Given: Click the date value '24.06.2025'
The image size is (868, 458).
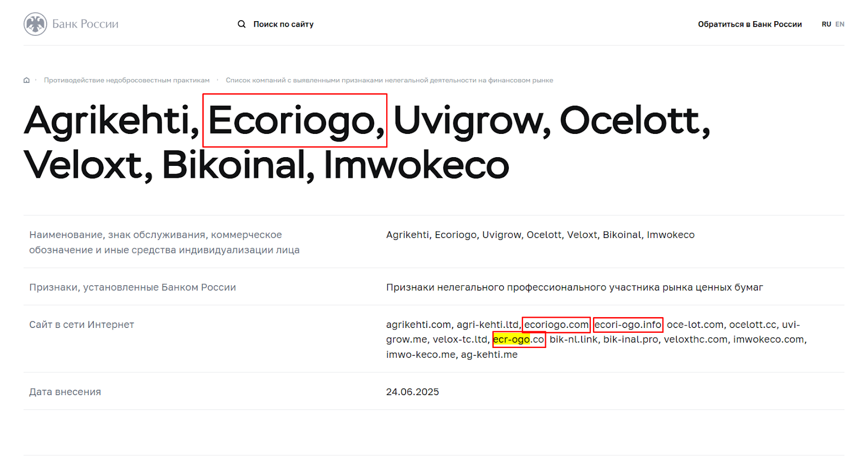Looking at the screenshot, I should [x=412, y=392].
